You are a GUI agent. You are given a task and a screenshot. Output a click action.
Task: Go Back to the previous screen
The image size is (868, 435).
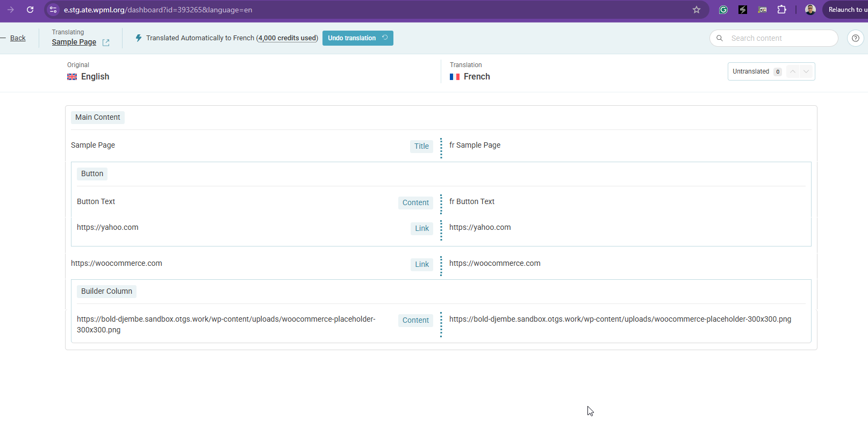click(18, 38)
